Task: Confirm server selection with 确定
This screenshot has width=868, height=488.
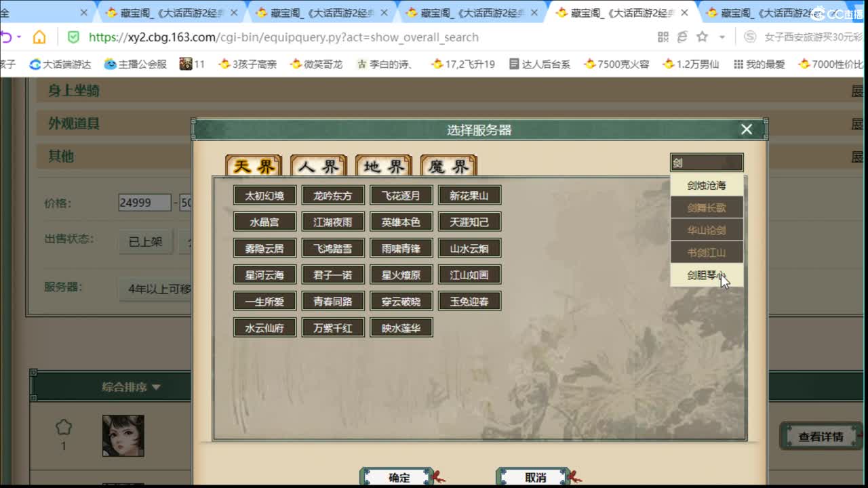Action: click(399, 477)
